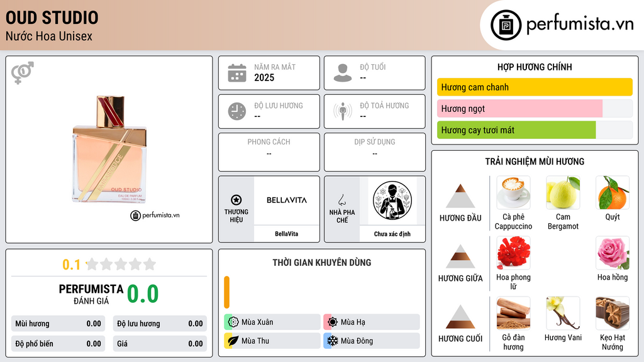Click the Mùi hương score row
The height and width of the screenshot is (362, 644).
(58, 324)
